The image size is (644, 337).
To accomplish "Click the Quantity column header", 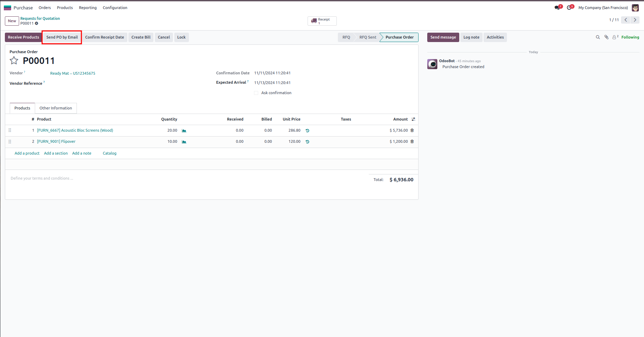I will [x=169, y=119].
